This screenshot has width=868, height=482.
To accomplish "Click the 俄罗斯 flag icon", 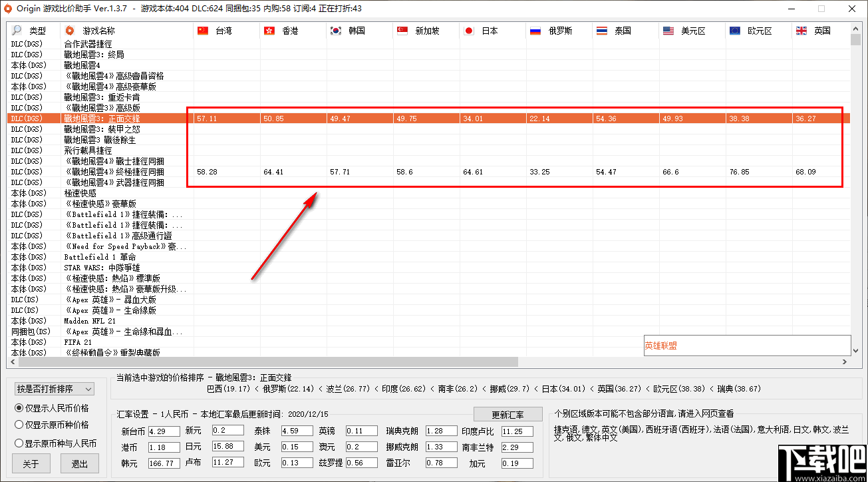I will 535,30.
